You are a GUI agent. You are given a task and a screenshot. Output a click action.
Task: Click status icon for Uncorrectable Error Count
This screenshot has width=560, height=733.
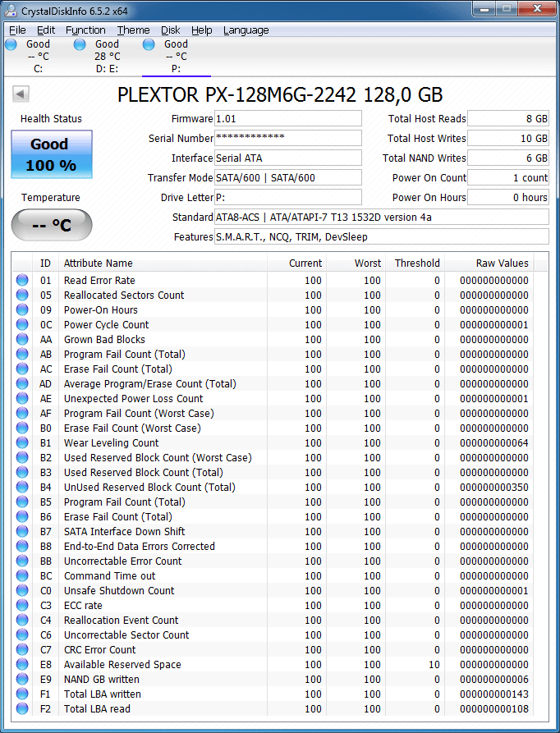tap(22, 561)
